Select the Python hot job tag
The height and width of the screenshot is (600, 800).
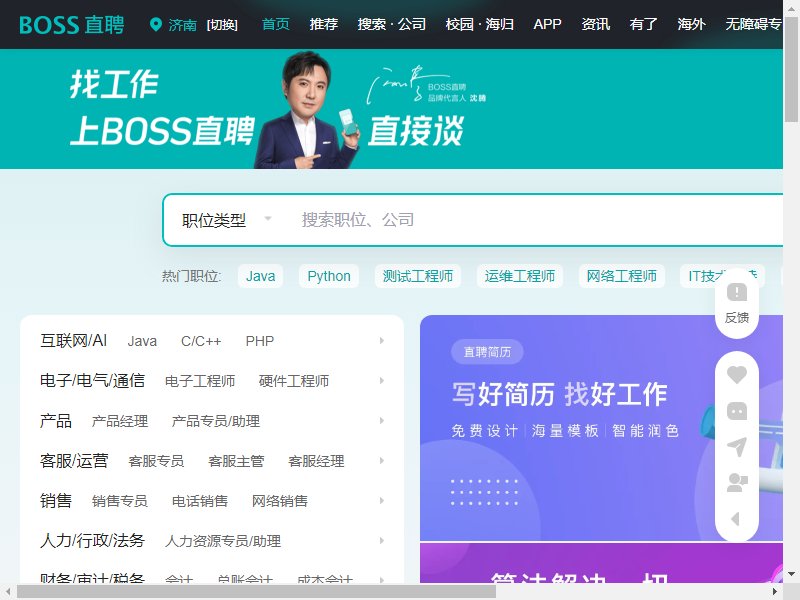click(329, 276)
